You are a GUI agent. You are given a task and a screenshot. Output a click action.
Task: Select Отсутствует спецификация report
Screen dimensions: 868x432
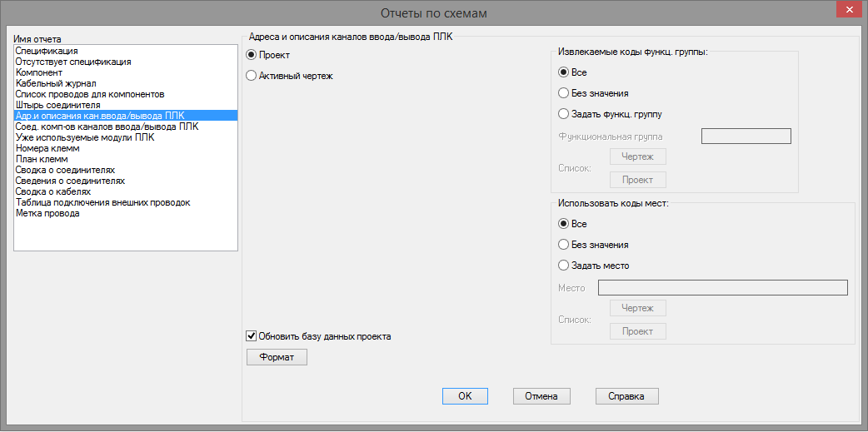[126, 62]
